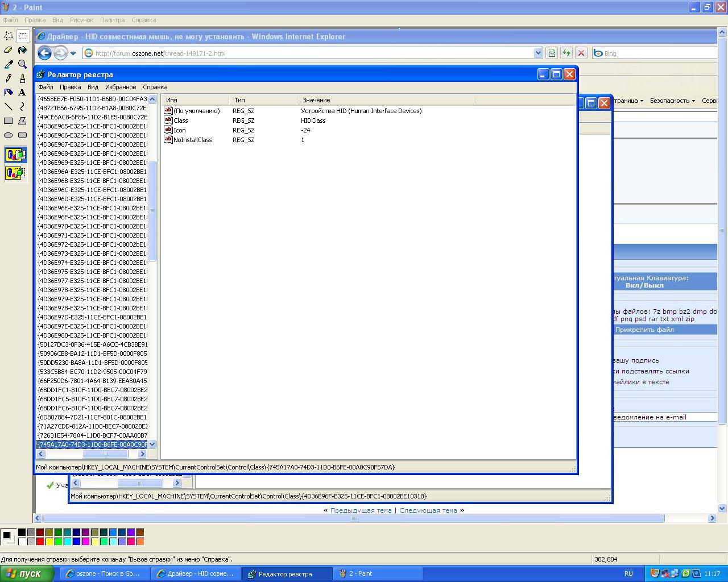The width and height of the screenshot is (728, 582).
Task: Select the Brush tool in Paint
Action: point(23,78)
